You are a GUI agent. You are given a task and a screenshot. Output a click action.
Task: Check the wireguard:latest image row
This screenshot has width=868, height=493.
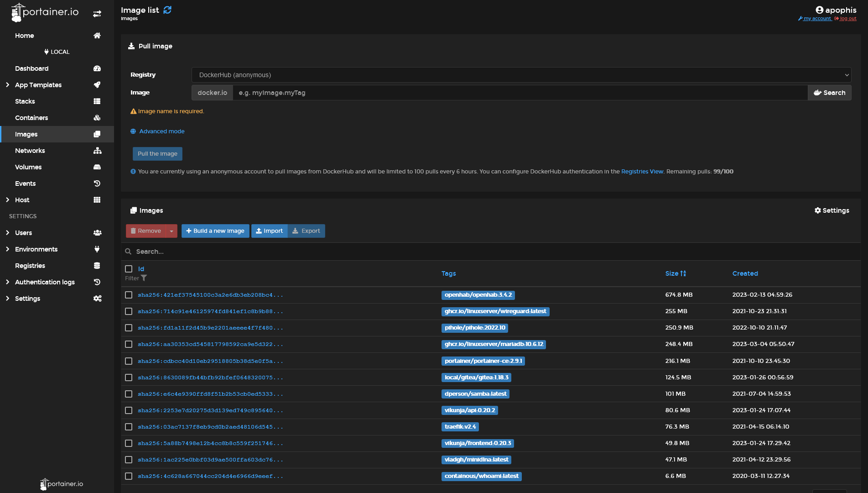coord(129,311)
